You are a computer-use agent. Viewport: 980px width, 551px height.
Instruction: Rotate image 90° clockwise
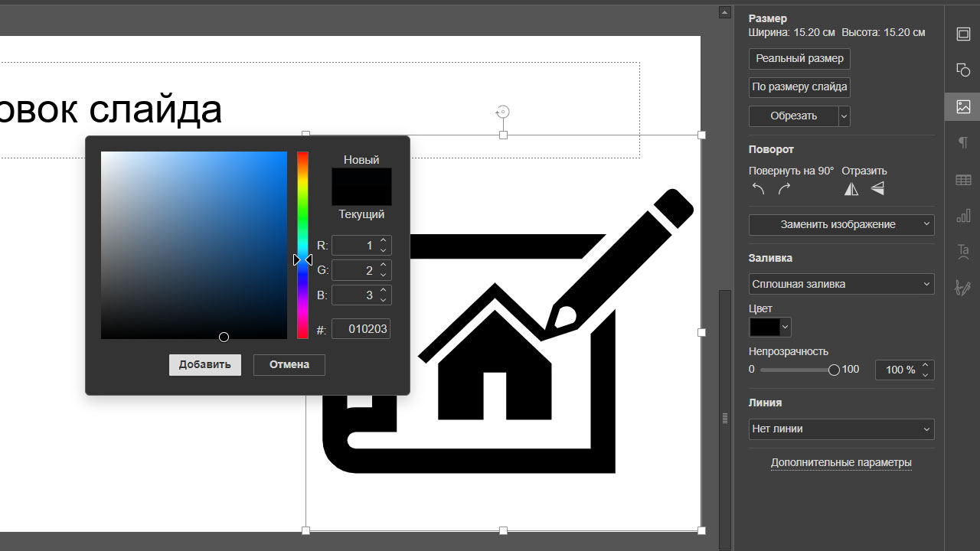pyautogui.click(x=784, y=189)
